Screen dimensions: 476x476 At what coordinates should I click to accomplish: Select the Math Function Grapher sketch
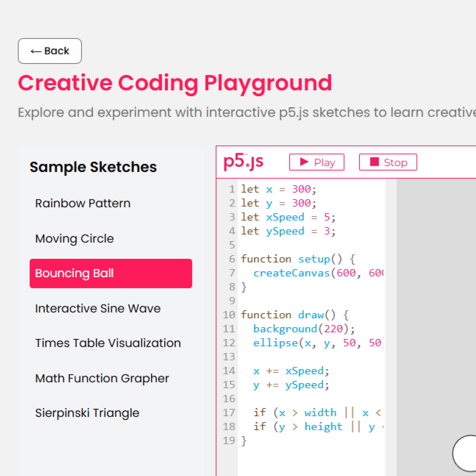coord(102,378)
